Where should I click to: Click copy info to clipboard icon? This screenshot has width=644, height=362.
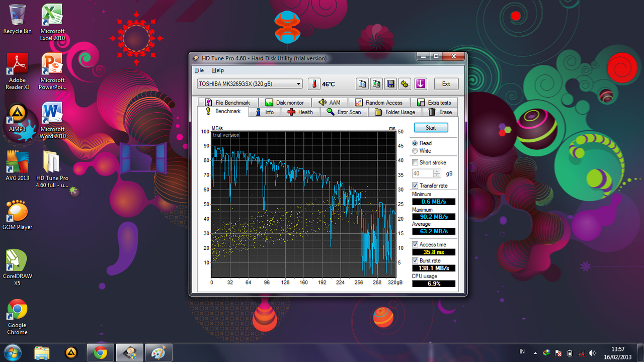point(362,84)
